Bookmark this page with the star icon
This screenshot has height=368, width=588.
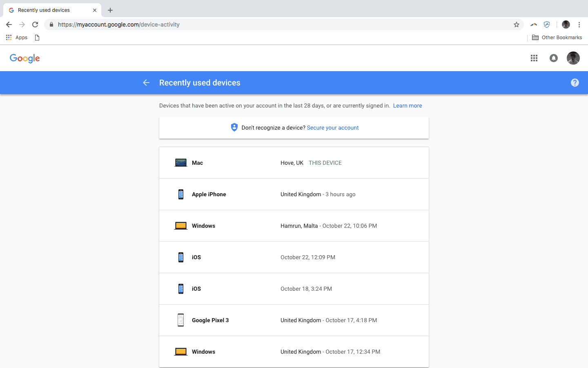(x=517, y=25)
